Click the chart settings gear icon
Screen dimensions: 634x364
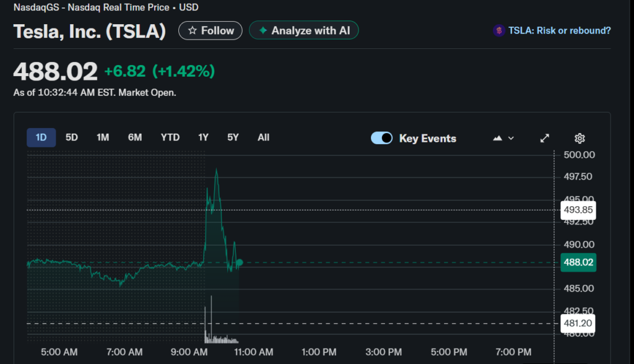[x=580, y=138]
